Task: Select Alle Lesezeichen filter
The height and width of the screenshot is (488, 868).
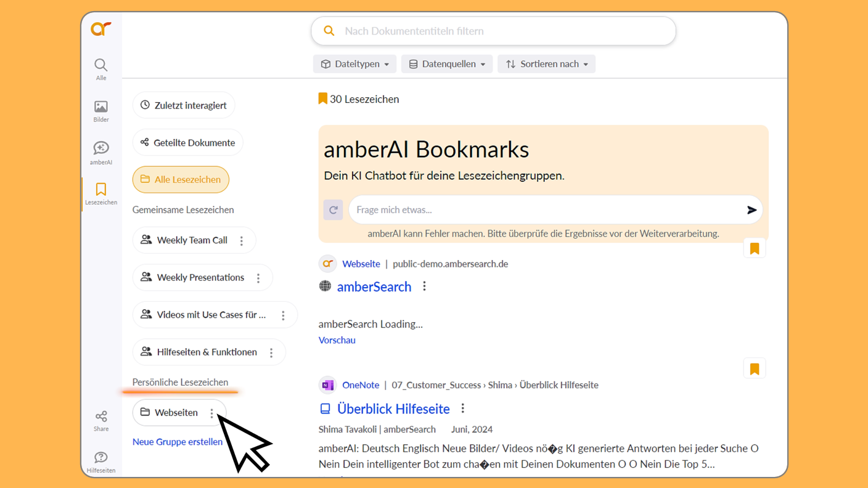Action: point(181,179)
